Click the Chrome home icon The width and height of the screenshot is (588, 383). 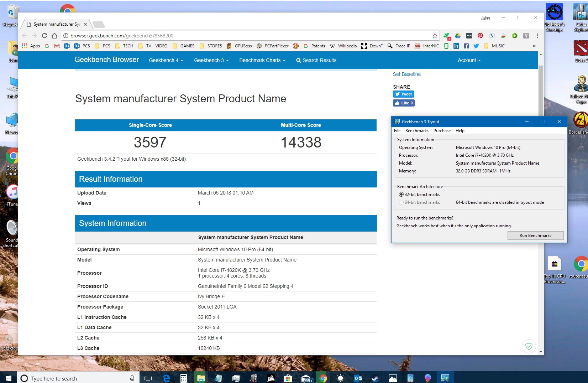[54, 36]
